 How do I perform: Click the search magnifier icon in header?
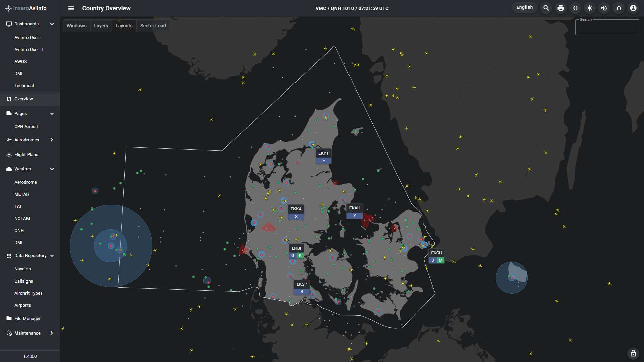546,8
